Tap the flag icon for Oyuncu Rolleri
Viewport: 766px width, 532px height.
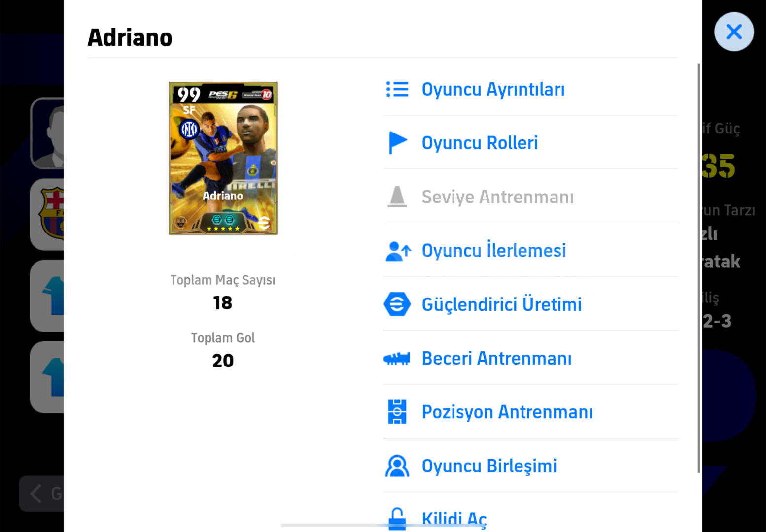[397, 143]
